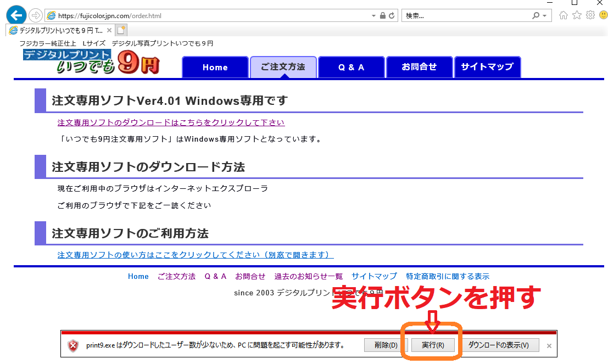Select the Q & A navigation tab
This screenshot has width=608, height=364.
coord(351,67)
